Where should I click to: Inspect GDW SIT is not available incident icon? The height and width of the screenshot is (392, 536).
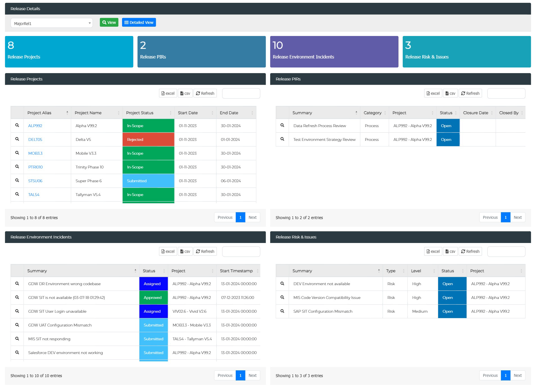pos(17,297)
